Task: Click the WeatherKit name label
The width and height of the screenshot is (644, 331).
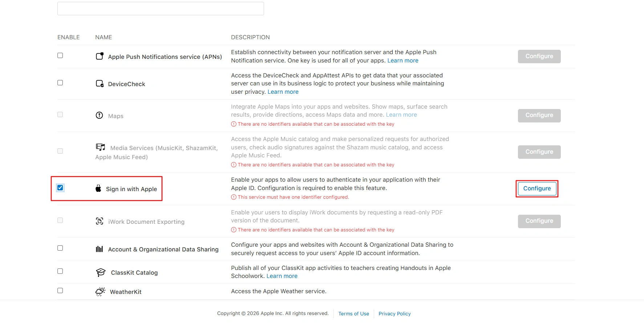Action: tap(126, 292)
